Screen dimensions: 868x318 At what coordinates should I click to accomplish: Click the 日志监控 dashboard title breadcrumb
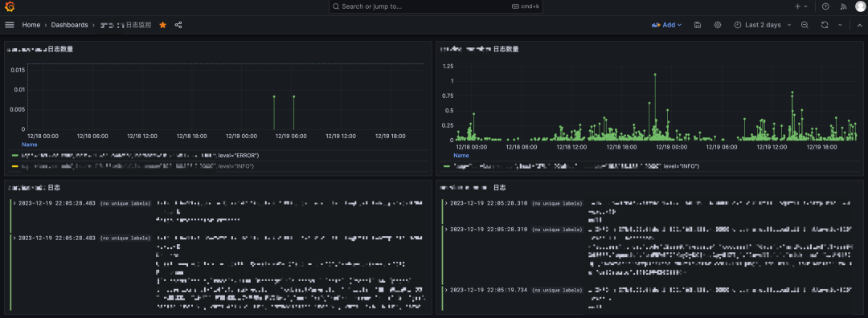125,25
